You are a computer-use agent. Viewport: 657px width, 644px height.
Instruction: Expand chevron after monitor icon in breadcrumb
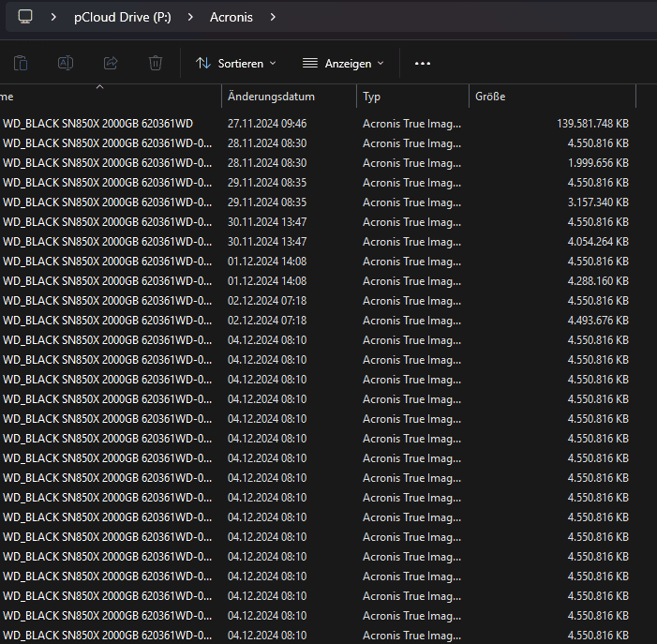point(53,17)
